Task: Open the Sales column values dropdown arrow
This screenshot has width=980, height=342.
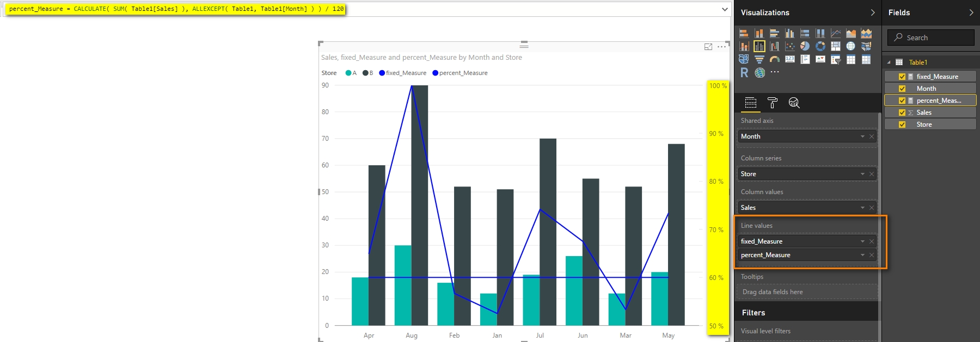Action: pos(862,208)
